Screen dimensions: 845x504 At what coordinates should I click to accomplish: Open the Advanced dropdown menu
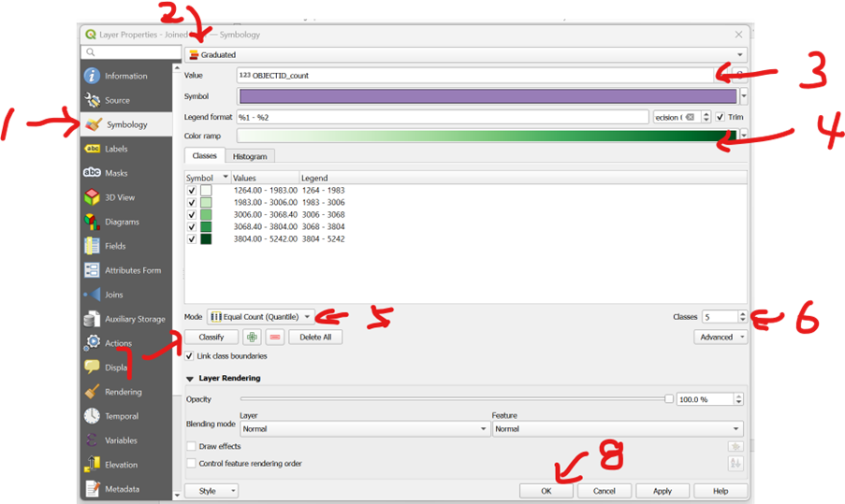click(x=721, y=337)
